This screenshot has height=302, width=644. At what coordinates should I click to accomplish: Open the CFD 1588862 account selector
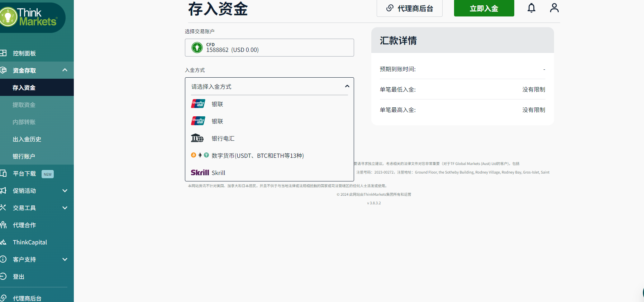pyautogui.click(x=269, y=48)
